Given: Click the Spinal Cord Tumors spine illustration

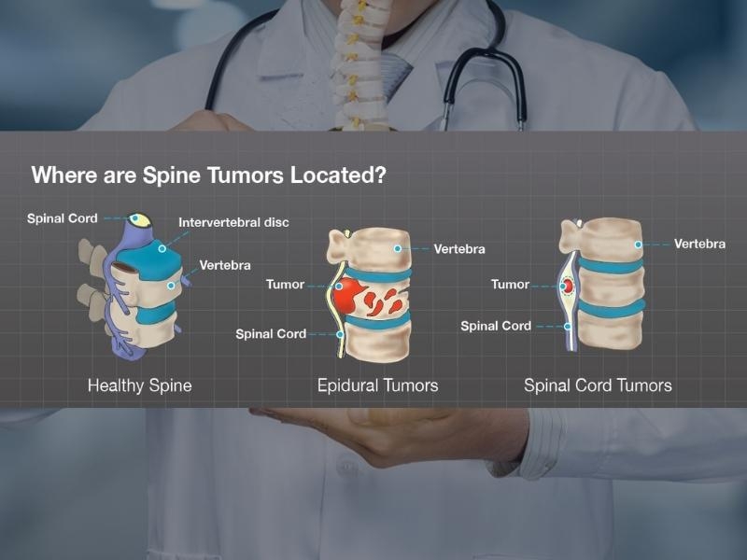Looking at the screenshot, I should [602, 285].
